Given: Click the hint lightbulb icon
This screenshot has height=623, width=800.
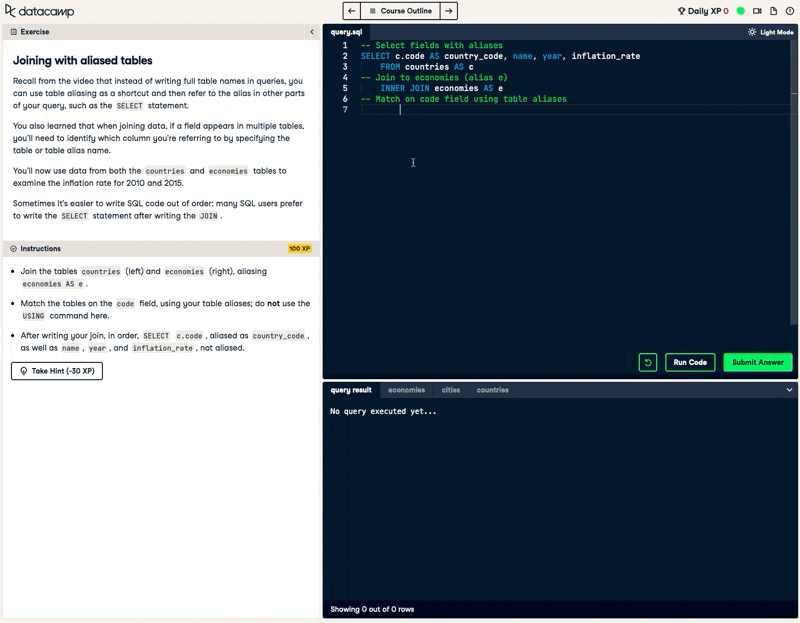Looking at the screenshot, I should (23, 371).
